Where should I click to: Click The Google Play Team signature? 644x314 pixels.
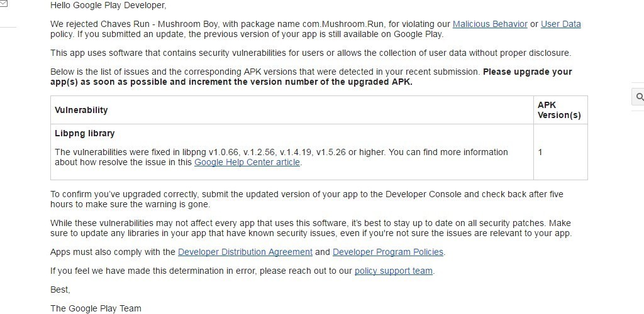96,308
